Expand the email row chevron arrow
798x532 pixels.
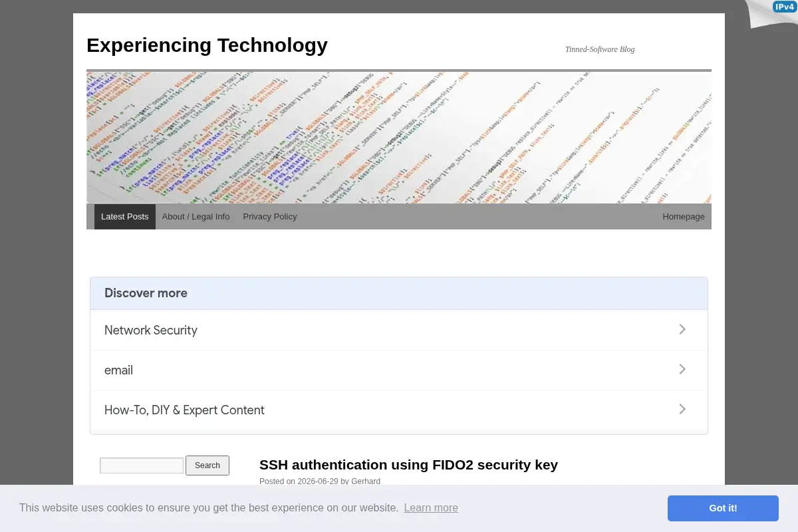coord(682,369)
